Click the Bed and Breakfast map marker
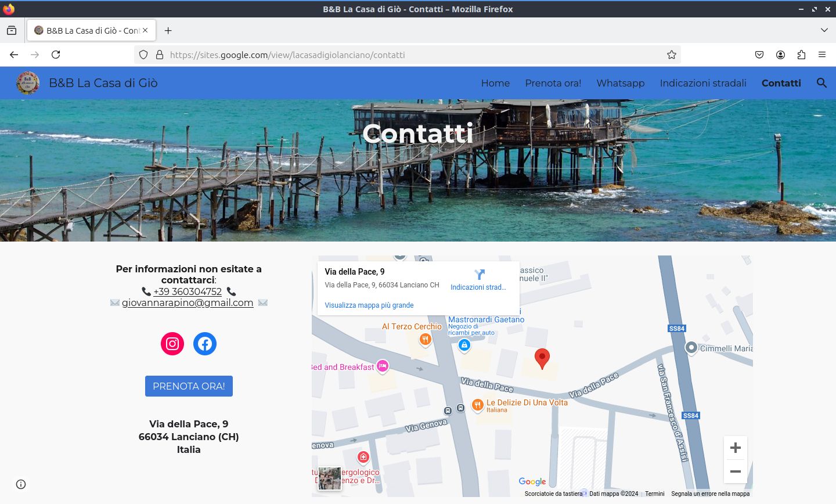 click(382, 366)
